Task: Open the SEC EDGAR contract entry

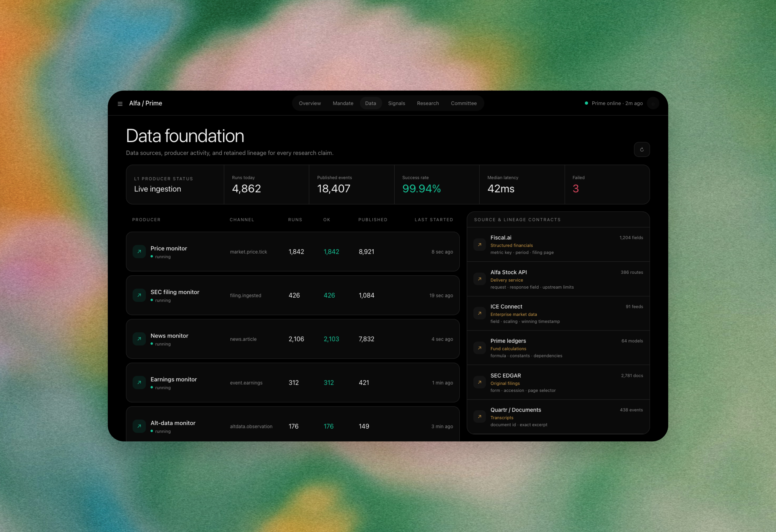Action: [558, 382]
